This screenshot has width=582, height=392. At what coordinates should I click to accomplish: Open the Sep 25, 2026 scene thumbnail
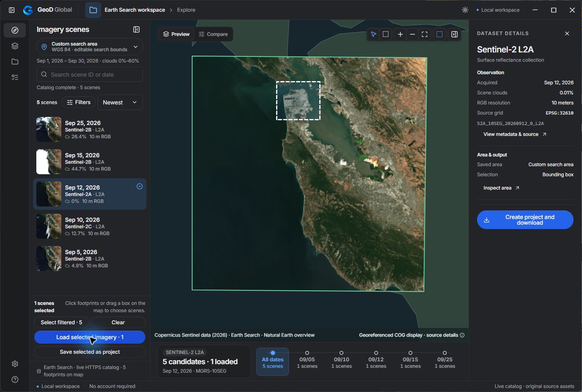pyautogui.click(x=49, y=129)
